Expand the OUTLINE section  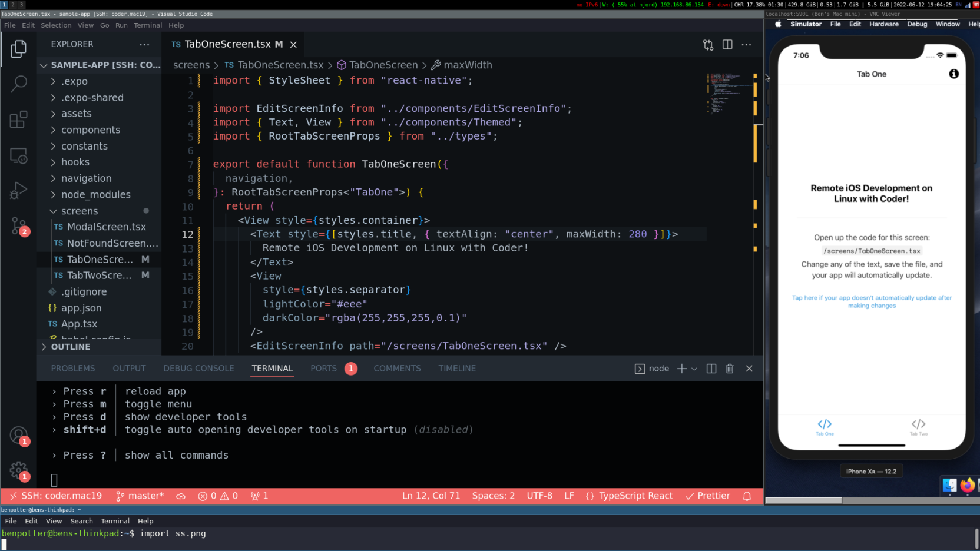(71, 347)
